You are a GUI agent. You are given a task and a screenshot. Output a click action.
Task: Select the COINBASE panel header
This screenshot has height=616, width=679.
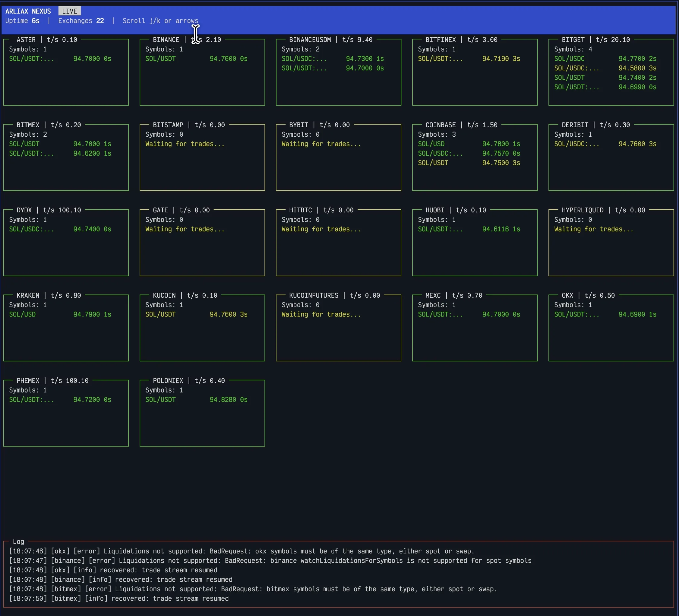[x=461, y=125]
